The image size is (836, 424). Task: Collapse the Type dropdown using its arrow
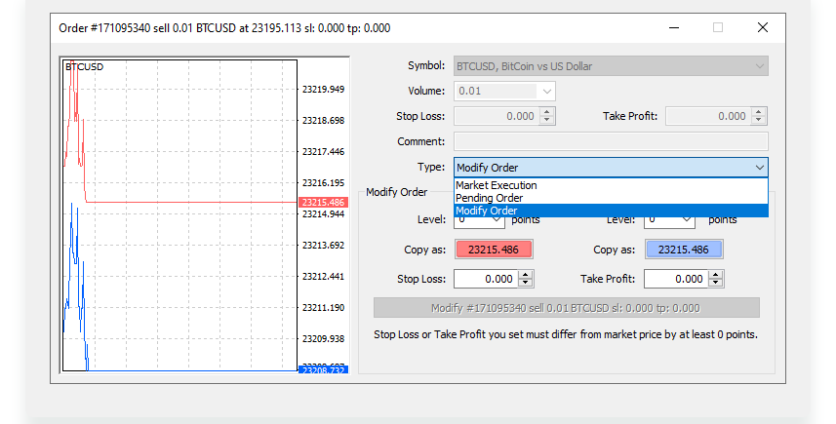click(x=759, y=168)
